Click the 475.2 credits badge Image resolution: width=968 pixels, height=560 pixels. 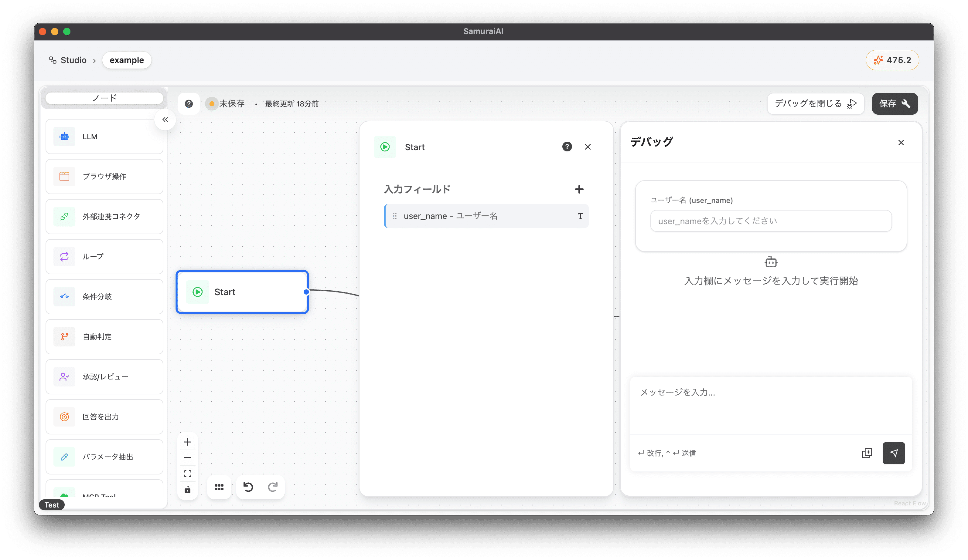click(x=892, y=60)
